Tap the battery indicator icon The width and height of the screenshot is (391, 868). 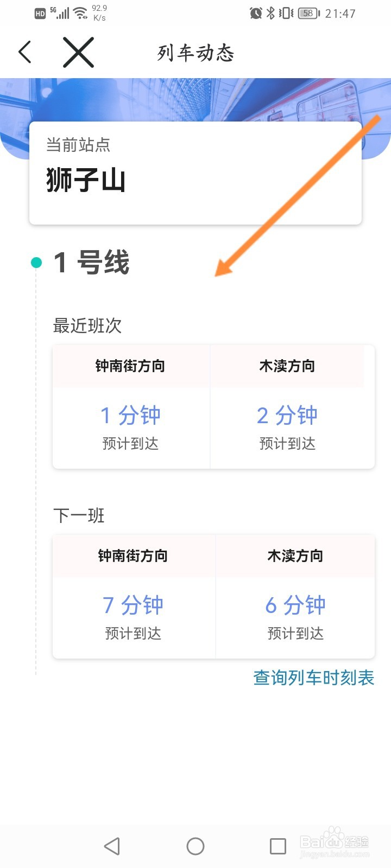tap(308, 13)
